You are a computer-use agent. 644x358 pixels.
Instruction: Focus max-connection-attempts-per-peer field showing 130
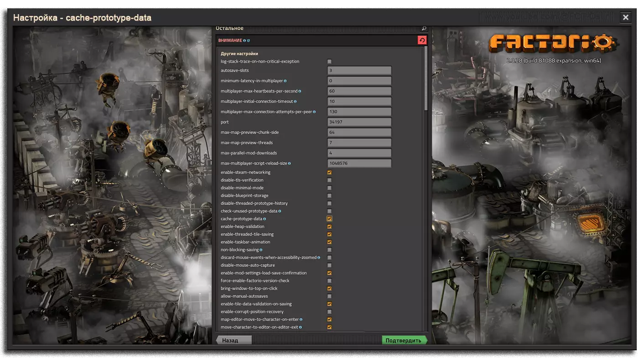coord(359,112)
